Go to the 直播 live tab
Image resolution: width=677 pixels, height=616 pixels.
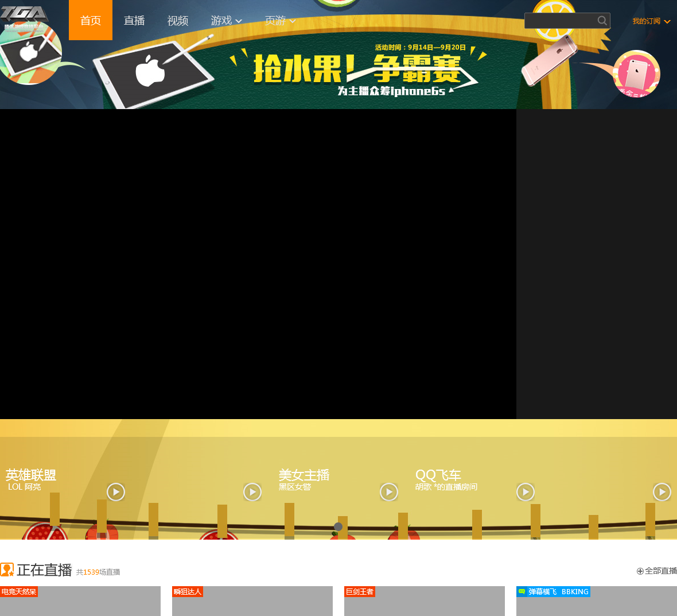pos(134,20)
